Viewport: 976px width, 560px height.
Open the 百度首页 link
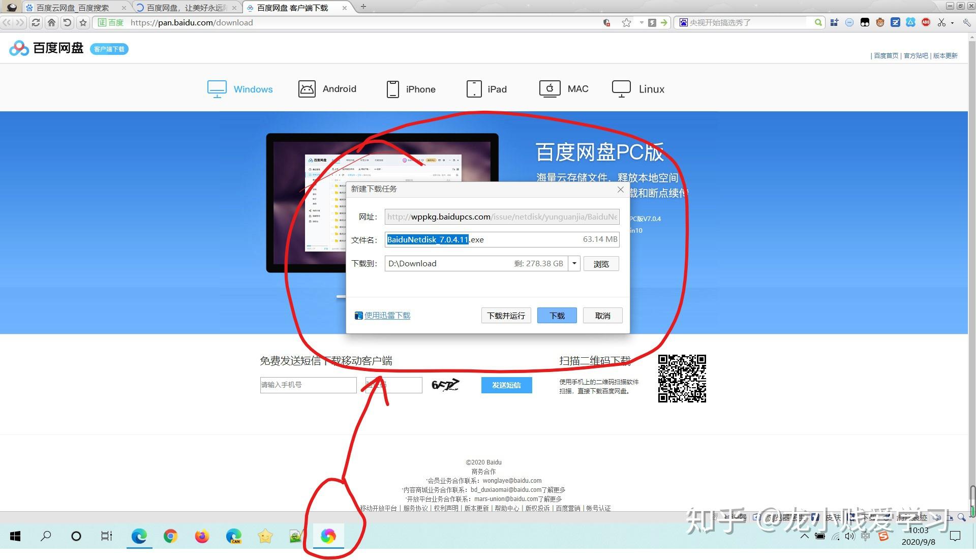coord(886,55)
